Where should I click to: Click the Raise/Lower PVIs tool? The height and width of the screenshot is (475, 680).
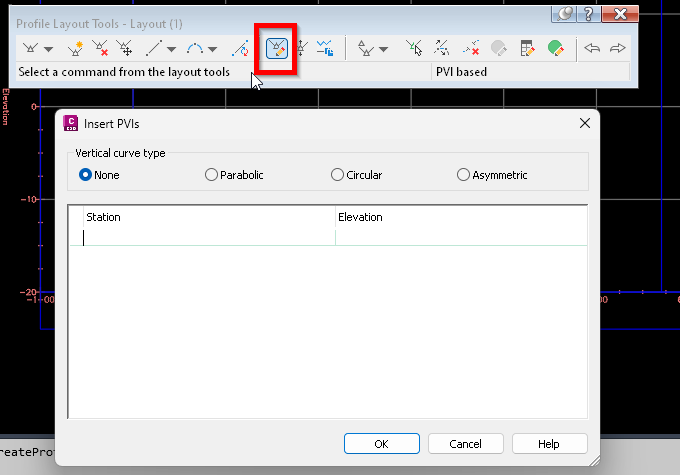pos(302,48)
